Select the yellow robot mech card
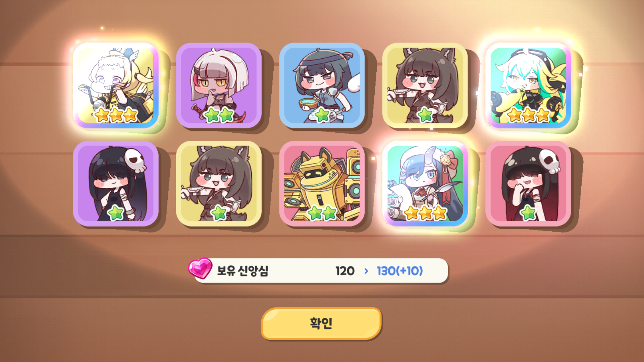644x362 pixels. click(322, 184)
